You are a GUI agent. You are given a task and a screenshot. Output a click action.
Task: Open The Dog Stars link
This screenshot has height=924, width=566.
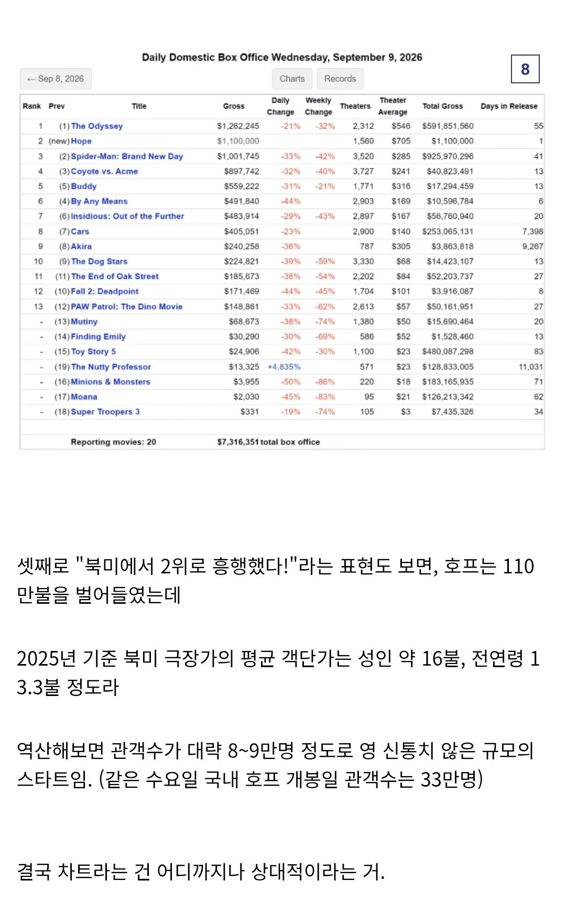coord(99,262)
